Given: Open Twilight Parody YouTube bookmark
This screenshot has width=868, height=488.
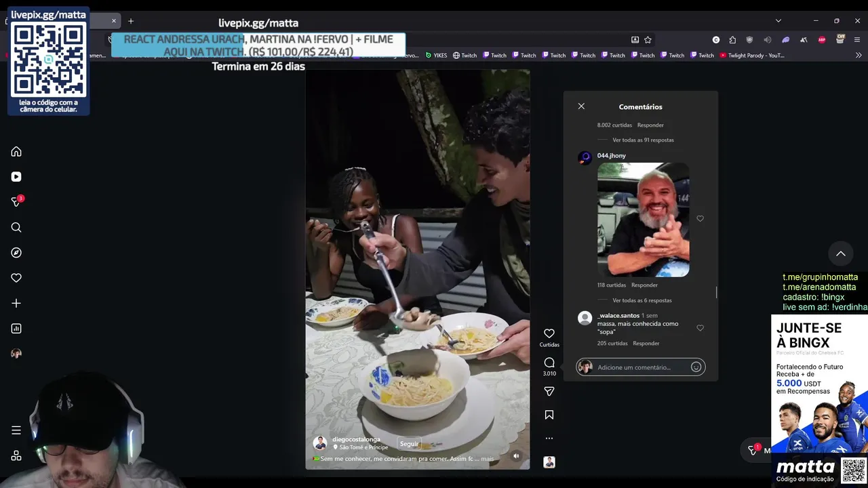Looking at the screenshot, I should point(752,56).
